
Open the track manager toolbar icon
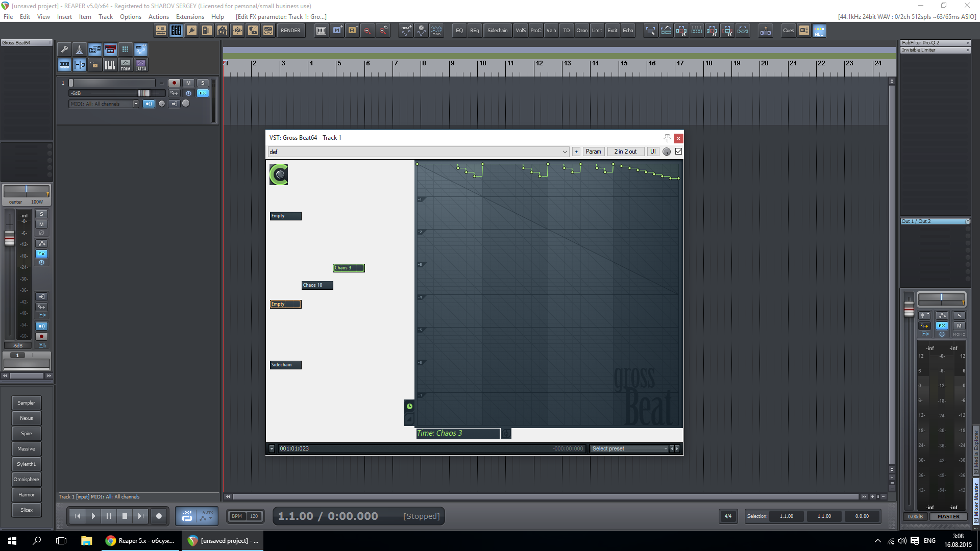pyautogui.click(x=161, y=31)
